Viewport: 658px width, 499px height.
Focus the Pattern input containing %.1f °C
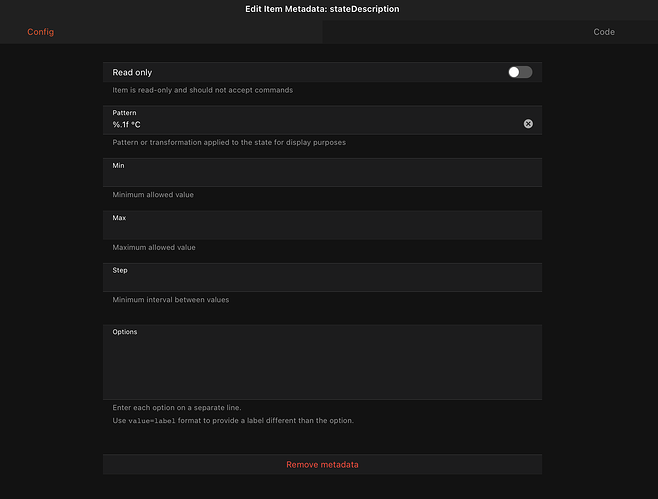click(310, 125)
